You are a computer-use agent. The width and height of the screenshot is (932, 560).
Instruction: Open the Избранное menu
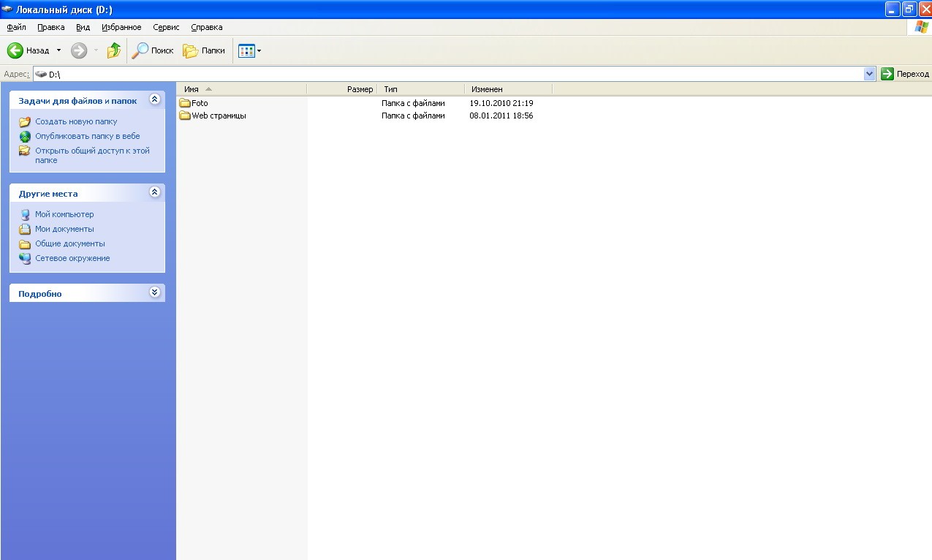point(121,27)
